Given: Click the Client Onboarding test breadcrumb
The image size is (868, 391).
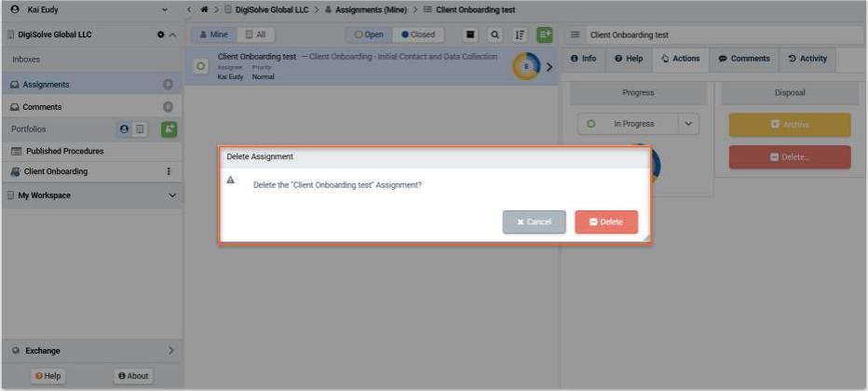Looking at the screenshot, I should pyautogui.click(x=469, y=10).
